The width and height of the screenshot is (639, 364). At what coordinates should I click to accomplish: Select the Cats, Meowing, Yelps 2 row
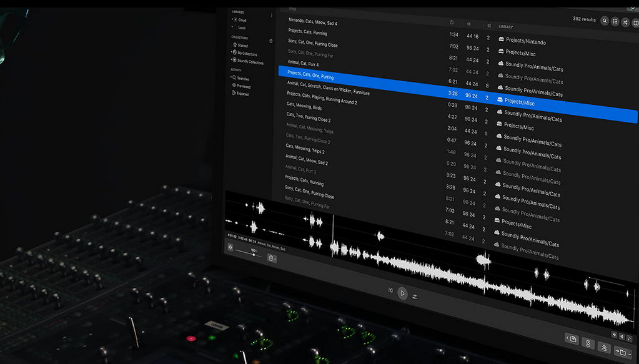tap(305, 148)
